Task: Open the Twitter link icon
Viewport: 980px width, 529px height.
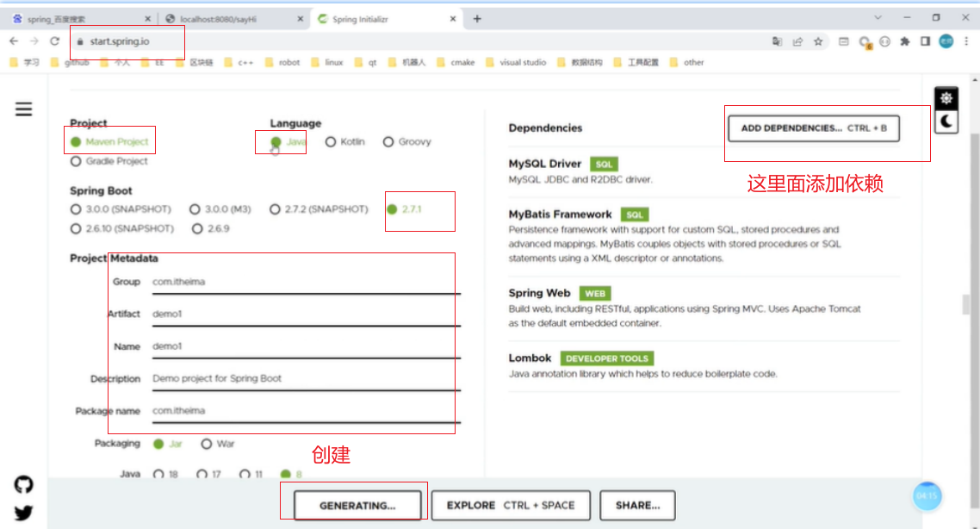Action: click(x=23, y=513)
